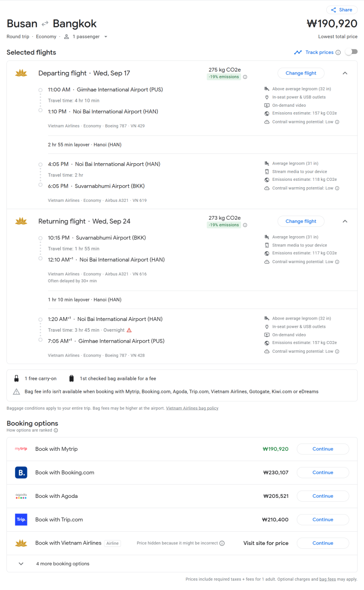This screenshot has height=590, width=364.
Task: Click Change flight for returning flight
Action: 301,221
